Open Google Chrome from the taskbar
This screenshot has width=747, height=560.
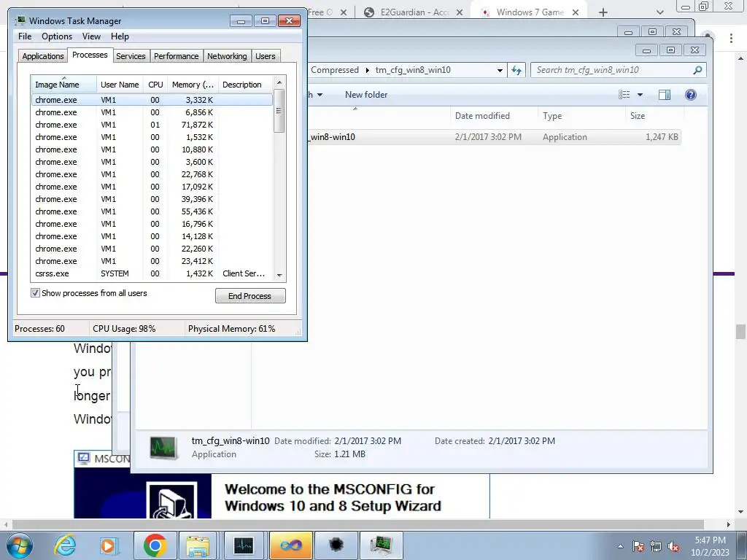155,545
